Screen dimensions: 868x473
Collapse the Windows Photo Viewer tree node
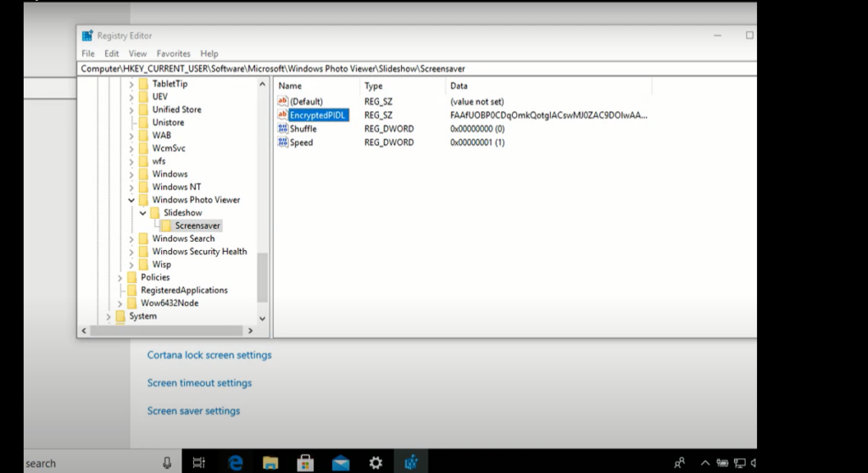(131, 200)
